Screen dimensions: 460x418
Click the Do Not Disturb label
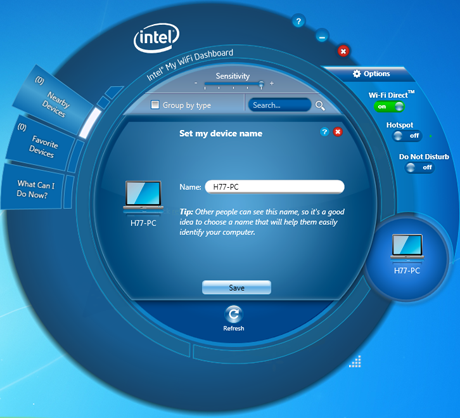[424, 157]
